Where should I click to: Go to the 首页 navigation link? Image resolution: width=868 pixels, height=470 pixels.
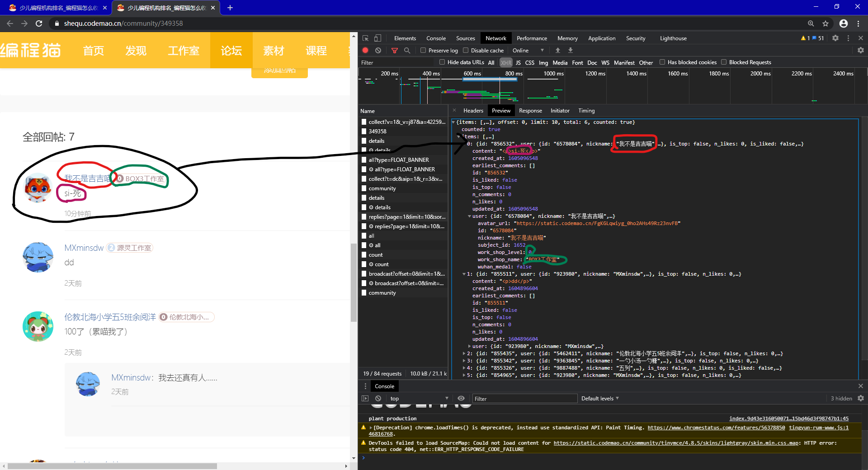(x=94, y=51)
